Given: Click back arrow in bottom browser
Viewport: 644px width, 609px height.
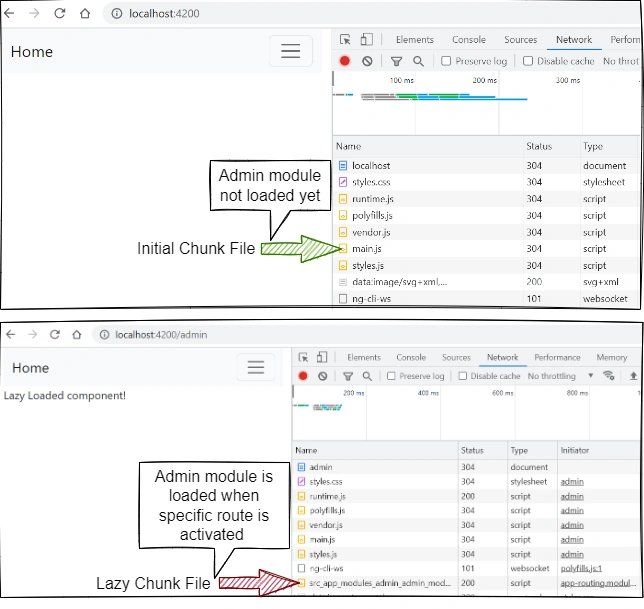Looking at the screenshot, I should 11,334.
